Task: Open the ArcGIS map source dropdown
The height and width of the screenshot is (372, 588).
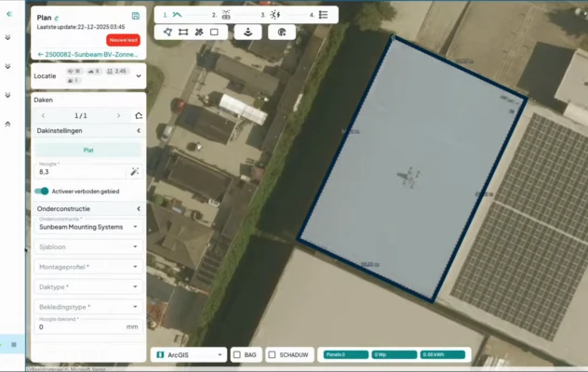Action: click(190, 354)
